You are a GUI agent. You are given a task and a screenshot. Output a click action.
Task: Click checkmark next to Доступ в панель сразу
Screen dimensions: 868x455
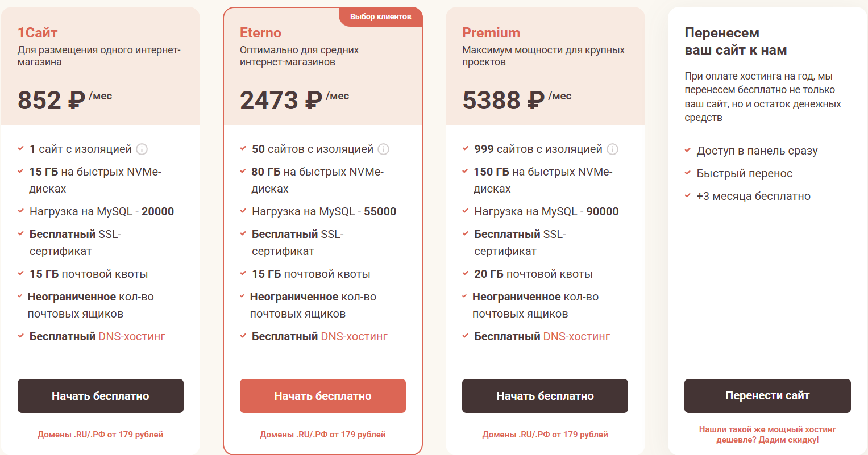point(688,151)
